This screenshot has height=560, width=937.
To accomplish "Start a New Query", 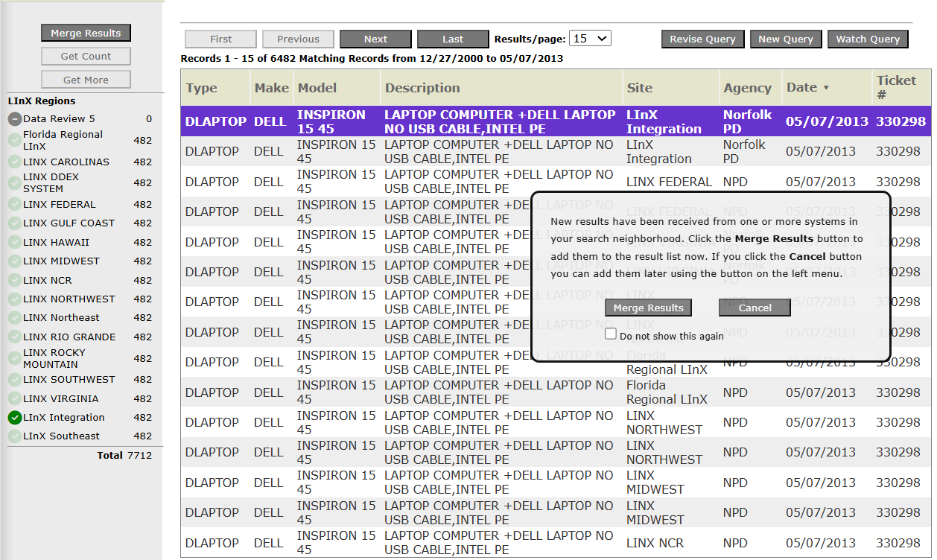I will [786, 39].
